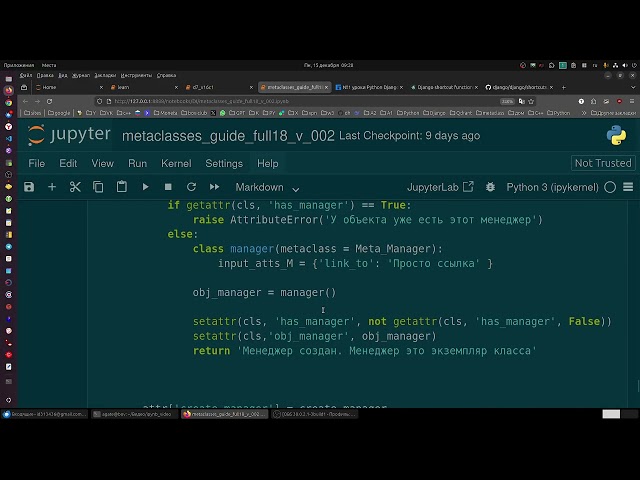This screenshot has width=640, height=480.
Task: Open the Jupyter Run menu
Action: click(138, 163)
